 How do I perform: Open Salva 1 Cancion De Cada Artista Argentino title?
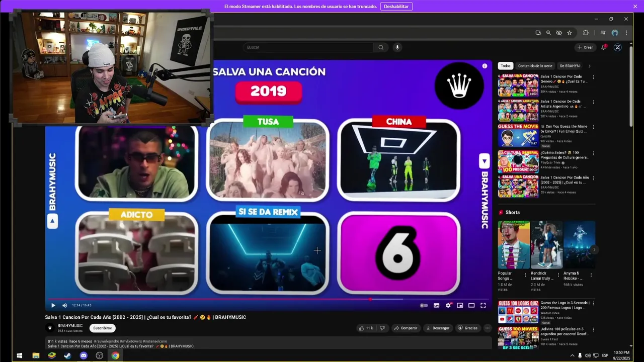tap(562, 104)
